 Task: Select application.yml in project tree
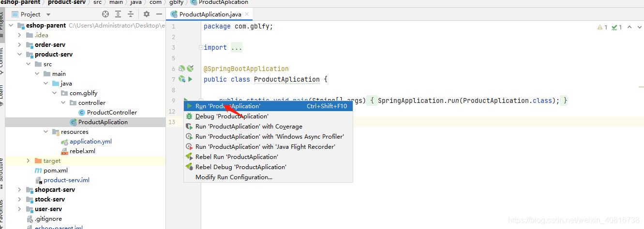[x=91, y=142]
